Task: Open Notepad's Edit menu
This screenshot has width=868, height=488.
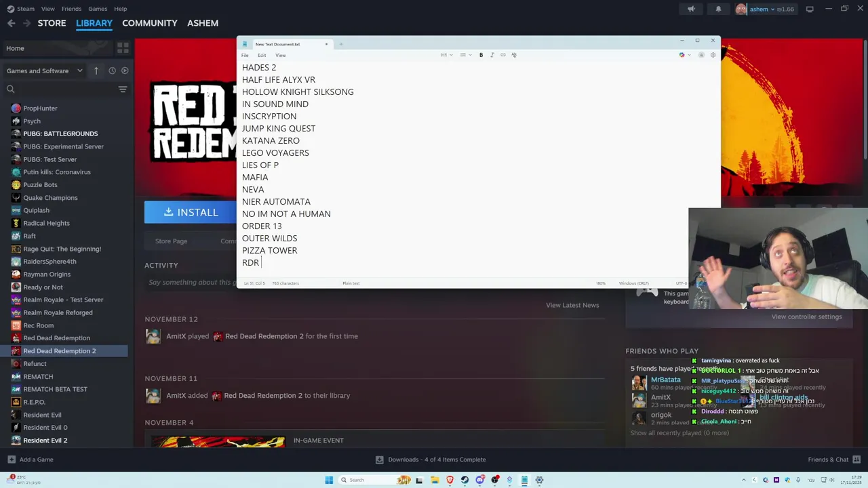Action: [x=262, y=55]
